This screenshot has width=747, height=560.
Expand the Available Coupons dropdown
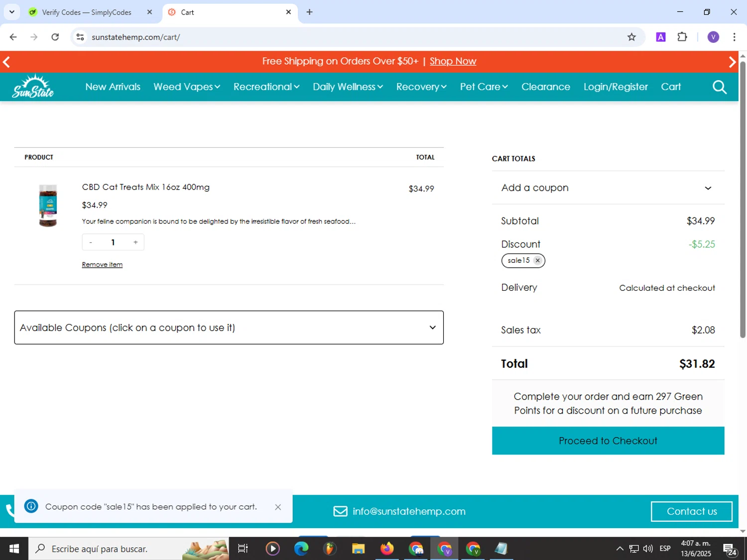coord(229,328)
